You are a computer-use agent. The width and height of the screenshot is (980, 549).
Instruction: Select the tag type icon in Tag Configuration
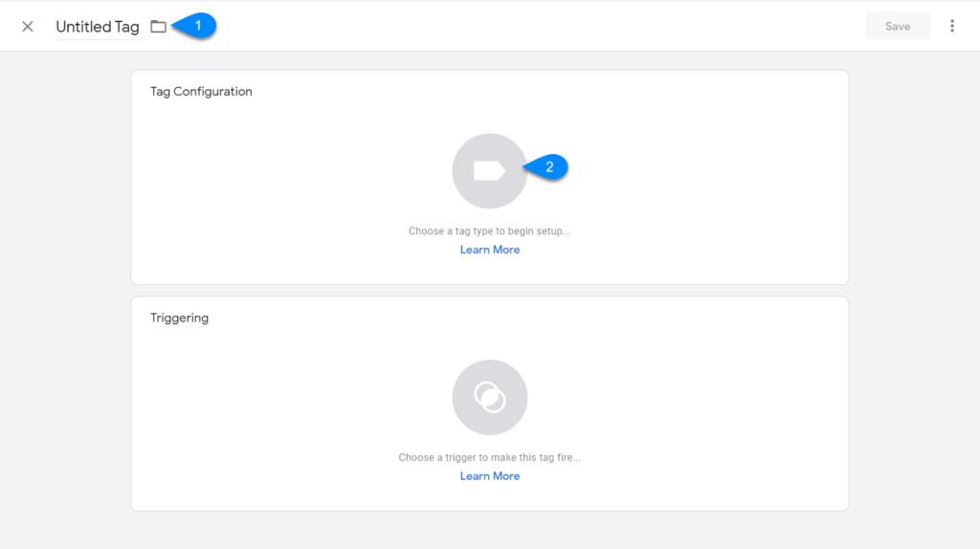click(489, 170)
